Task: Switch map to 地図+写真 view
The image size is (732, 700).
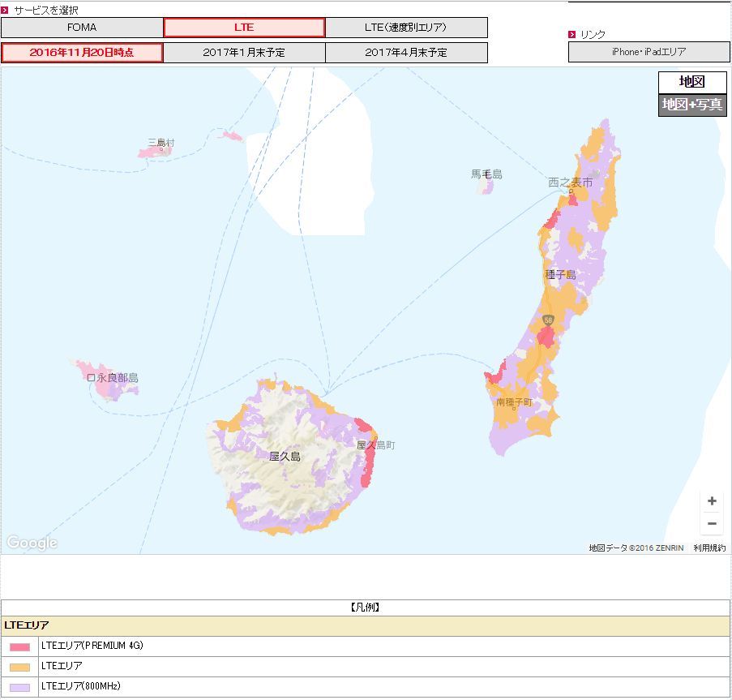Action: coord(691,105)
